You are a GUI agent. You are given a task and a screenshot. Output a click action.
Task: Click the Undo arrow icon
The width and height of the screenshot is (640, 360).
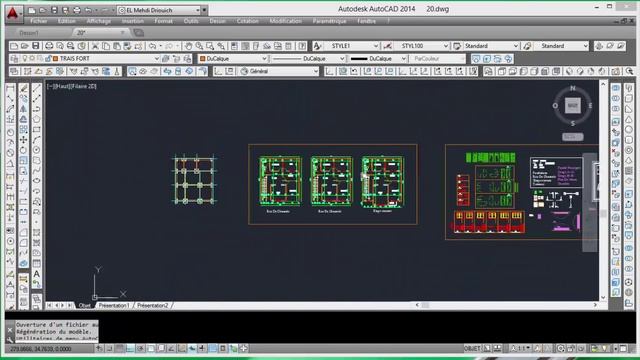click(152, 46)
